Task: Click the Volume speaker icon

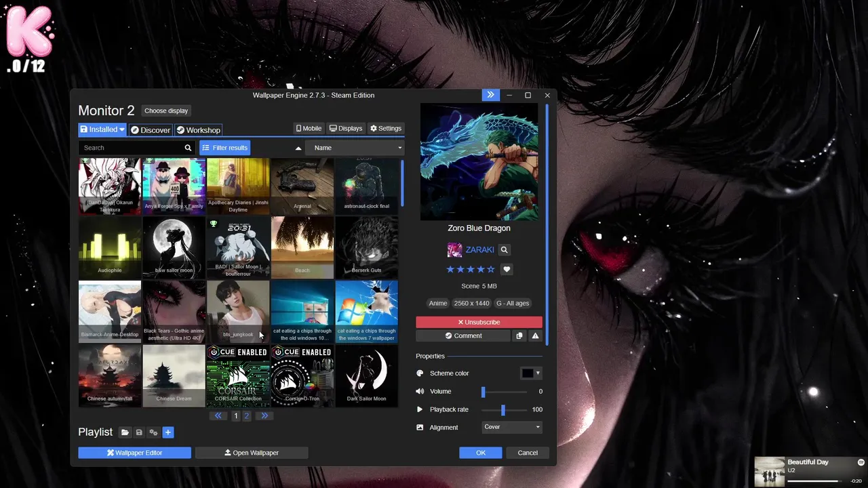Action: pos(420,391)
